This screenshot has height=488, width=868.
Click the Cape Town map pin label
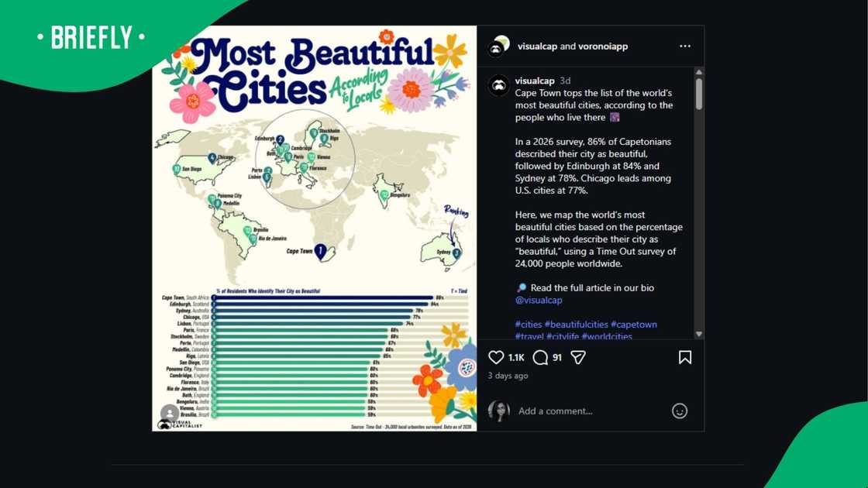coord(299,251)
